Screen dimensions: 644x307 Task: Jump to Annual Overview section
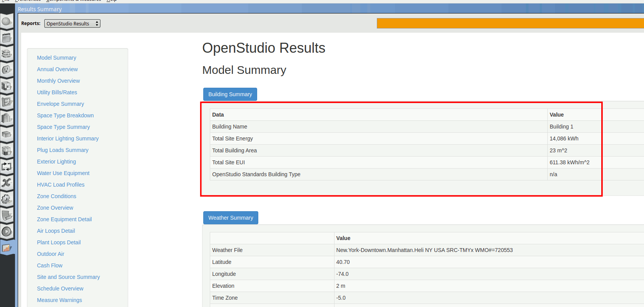tap(57, 69)
